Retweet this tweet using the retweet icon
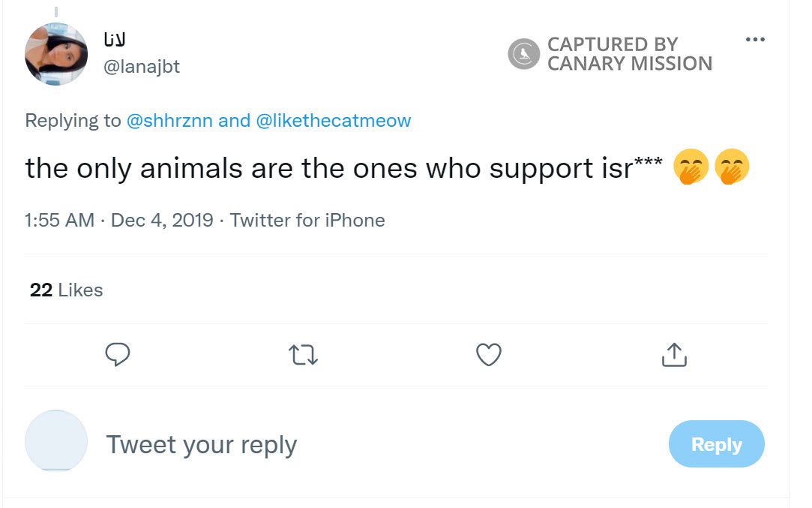Image resolution: width=812 pixels, height=508 pixels. coord(303,354)
